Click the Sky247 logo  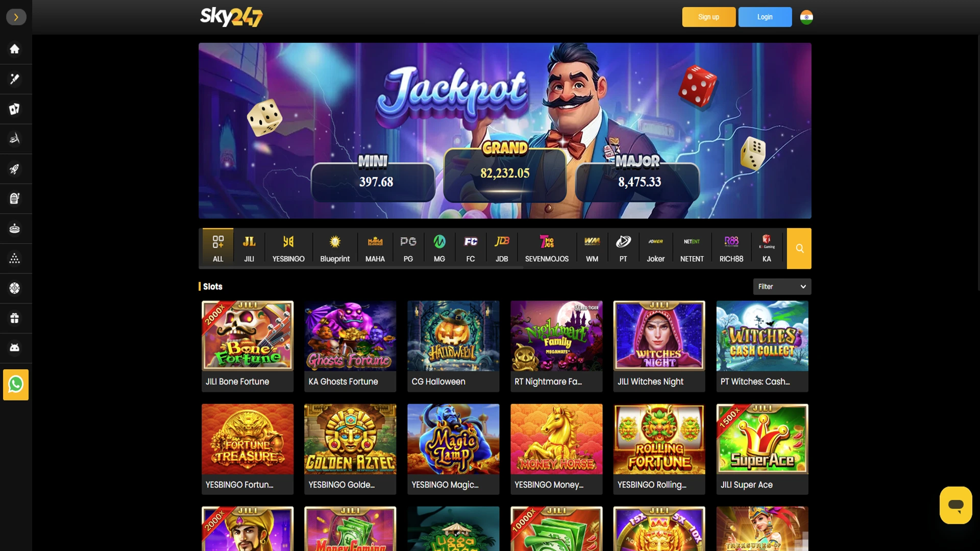231,17
